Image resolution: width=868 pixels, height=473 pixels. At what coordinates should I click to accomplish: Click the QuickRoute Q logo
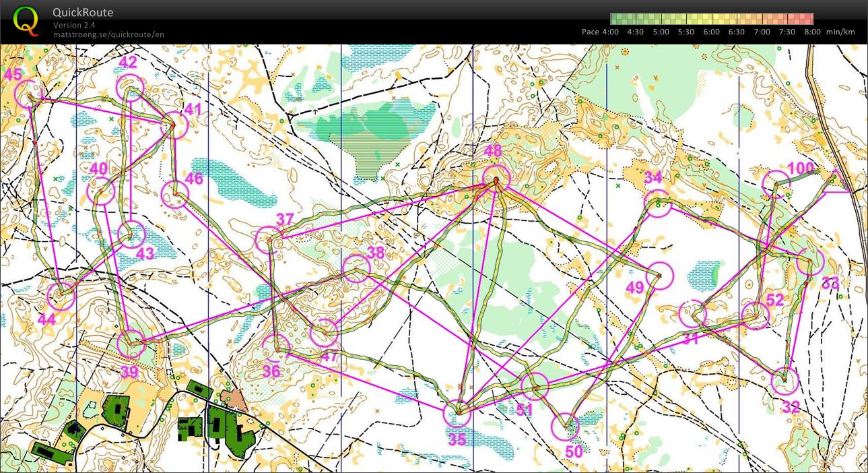pos(26,20)
